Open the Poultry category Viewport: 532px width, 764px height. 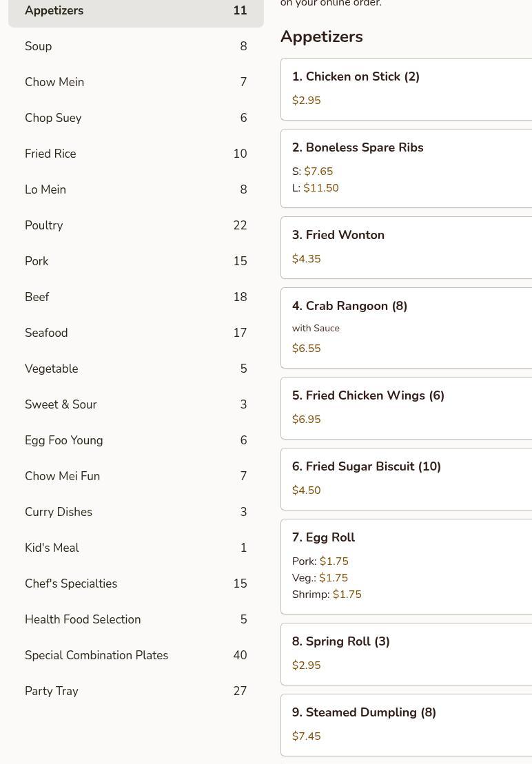tap(136, 225)
